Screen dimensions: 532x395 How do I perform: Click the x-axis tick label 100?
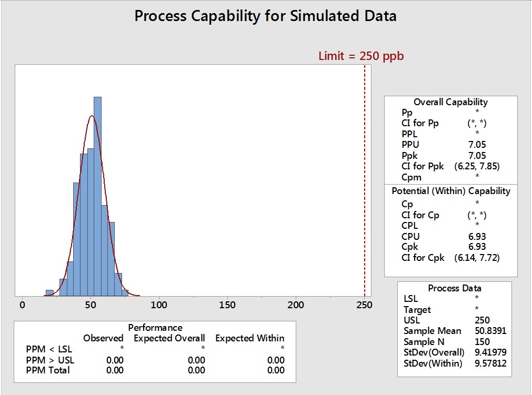coord(159,305)
